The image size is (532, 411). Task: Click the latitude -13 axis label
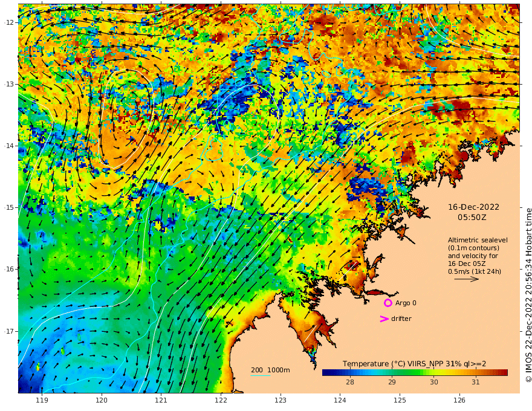tap(10, 84)
